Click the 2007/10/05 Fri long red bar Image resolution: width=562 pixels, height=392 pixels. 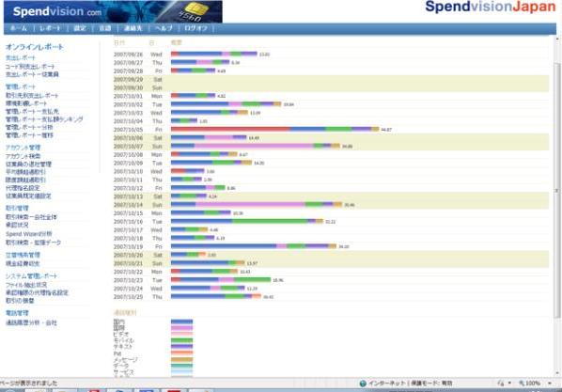(230, 129)
